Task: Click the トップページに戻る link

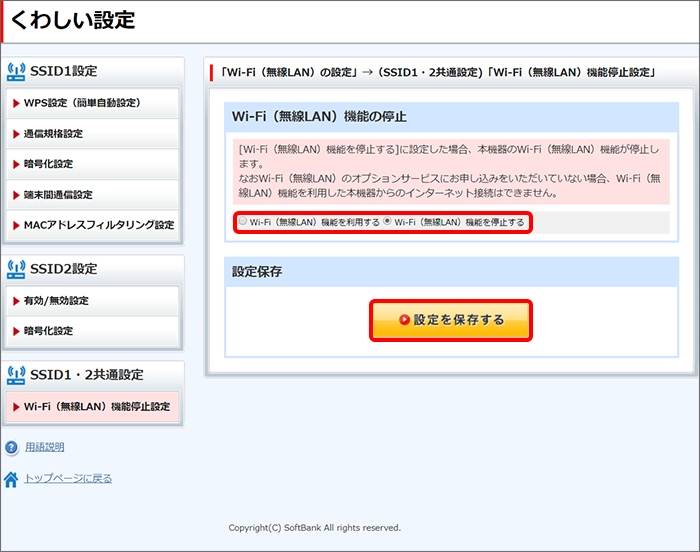Action: [68, 478]
